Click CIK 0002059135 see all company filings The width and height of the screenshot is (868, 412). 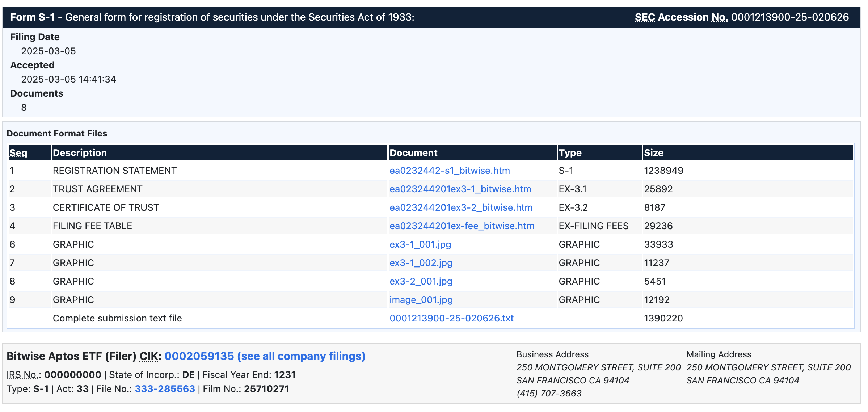point(265,356)
